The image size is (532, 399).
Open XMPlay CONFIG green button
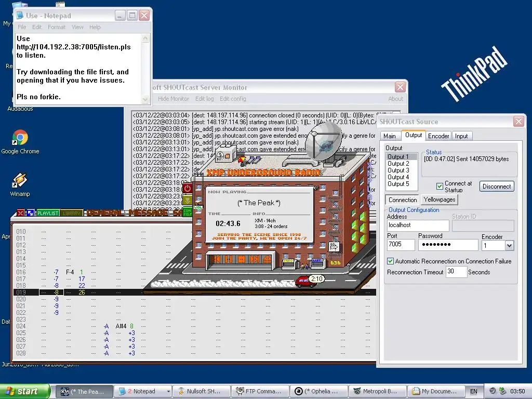click(x=187, y=212)
